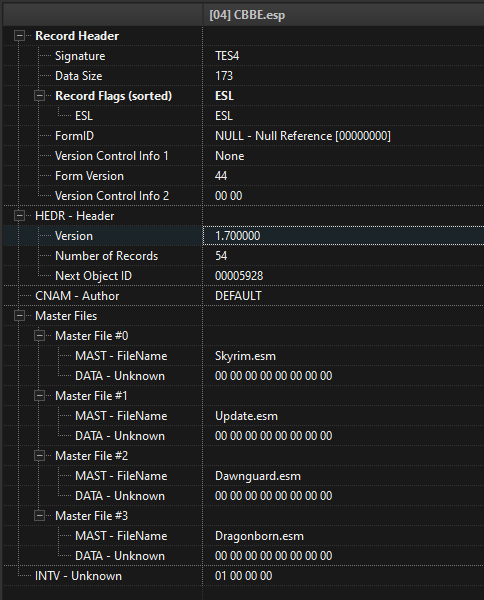The height and width of the screenshot is (600, 484).
Task: Click the Dragonborn.esm master filename value
Action: point(259,536)
